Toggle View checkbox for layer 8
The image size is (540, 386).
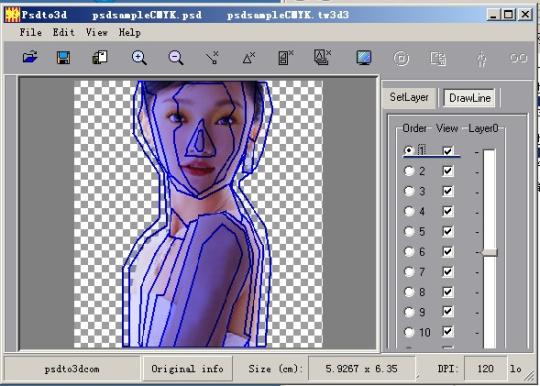pos(448,292)
